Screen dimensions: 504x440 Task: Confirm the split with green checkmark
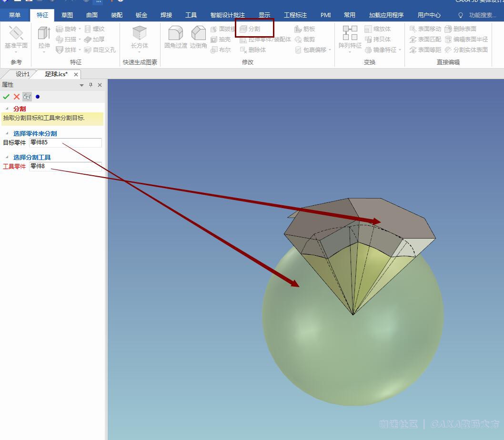(6, 96)
